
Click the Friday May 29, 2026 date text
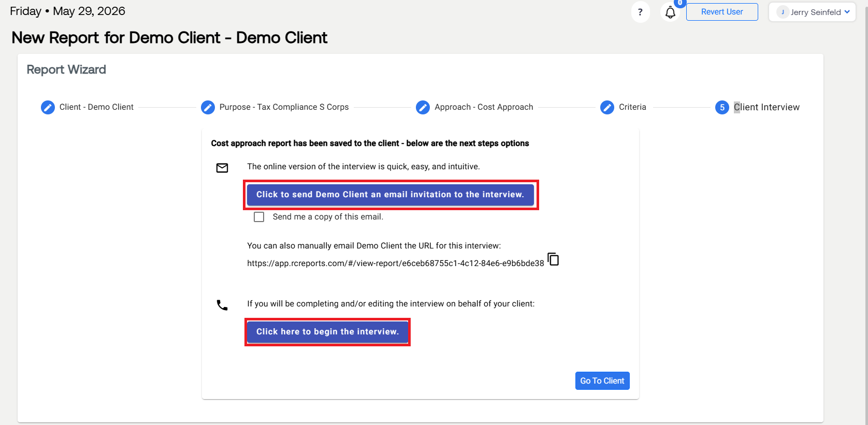[68, 11]
